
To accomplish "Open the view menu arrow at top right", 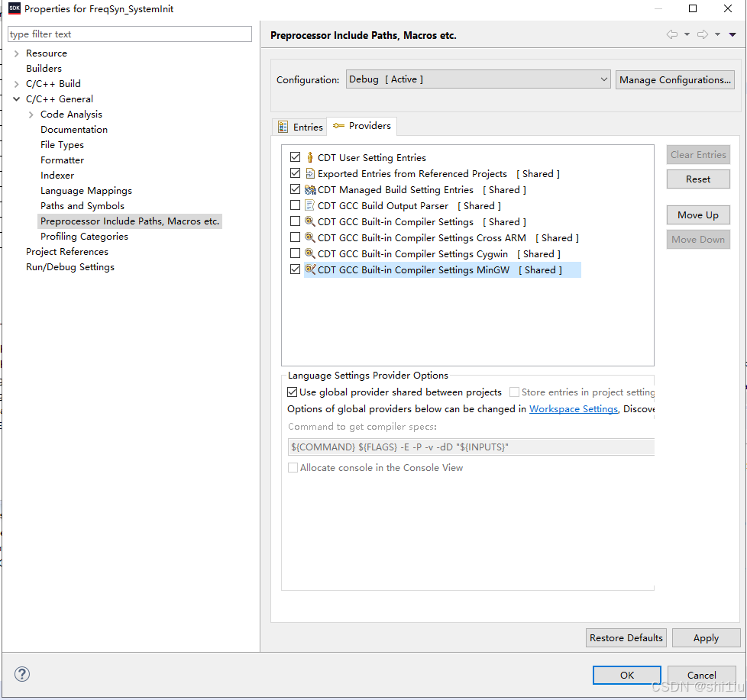I will pyautogui.click(x=732, y=34).
